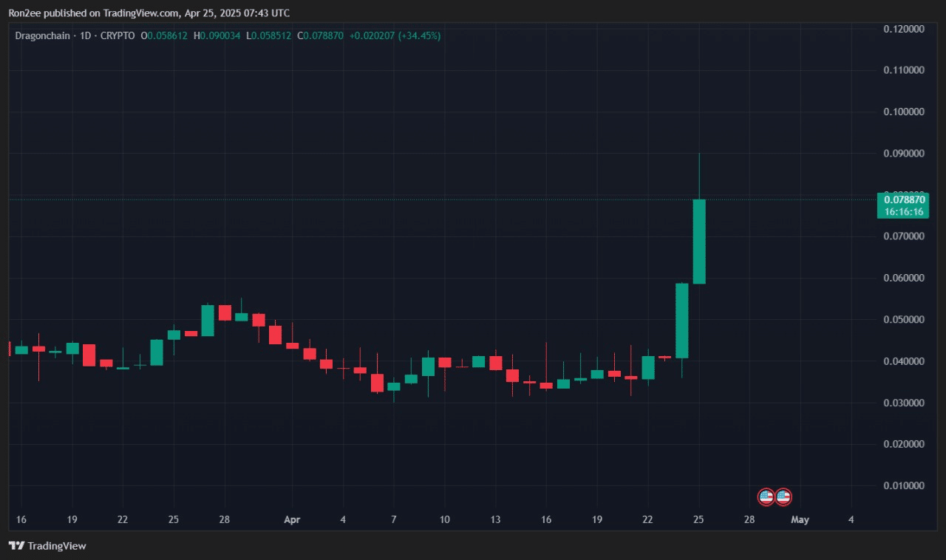Click the green current price label 0.078870
The width and height of the screenshot is (946, 560).
click(x=904, y=199)
